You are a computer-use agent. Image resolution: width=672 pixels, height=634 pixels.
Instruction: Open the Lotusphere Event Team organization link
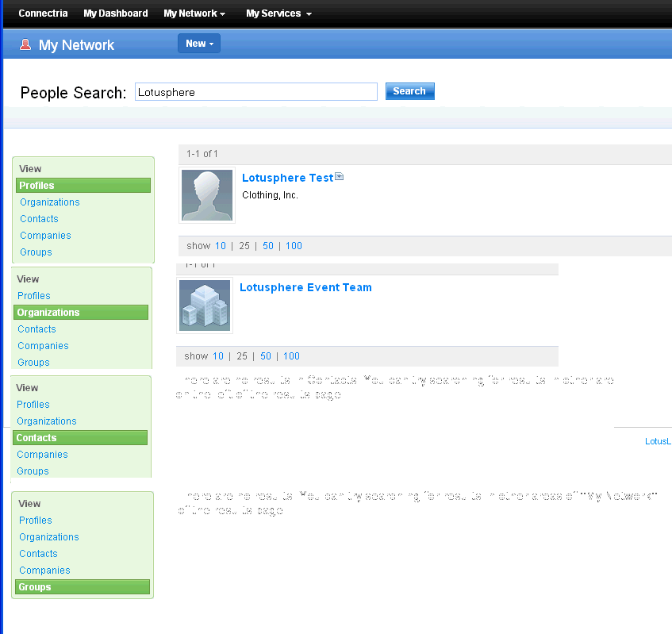(305, 287)
